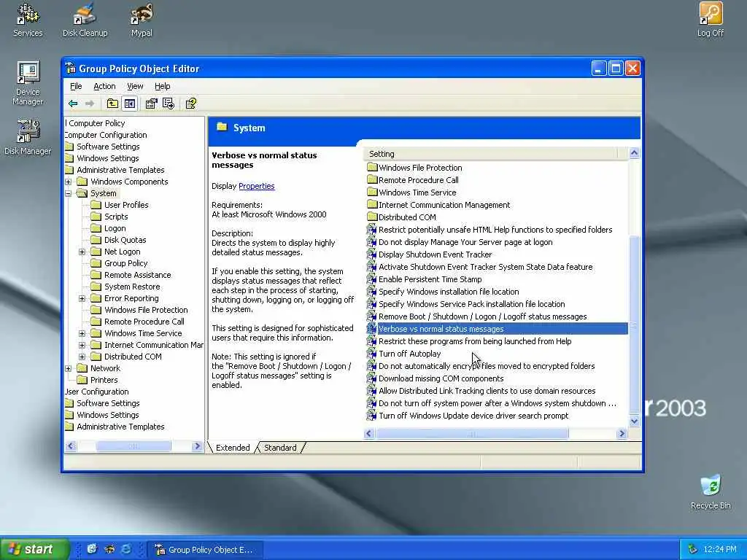Click the Setting column header
This screenshot has width=747, height=560.
pos(491,154)
